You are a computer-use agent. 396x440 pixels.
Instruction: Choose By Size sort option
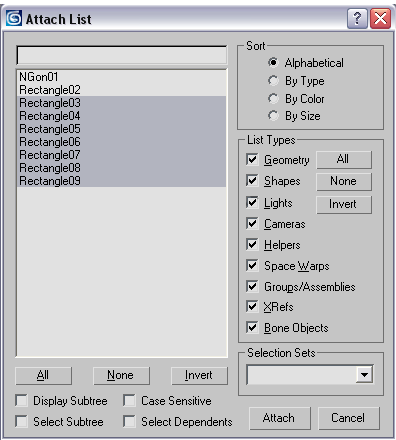click(273, 116)
